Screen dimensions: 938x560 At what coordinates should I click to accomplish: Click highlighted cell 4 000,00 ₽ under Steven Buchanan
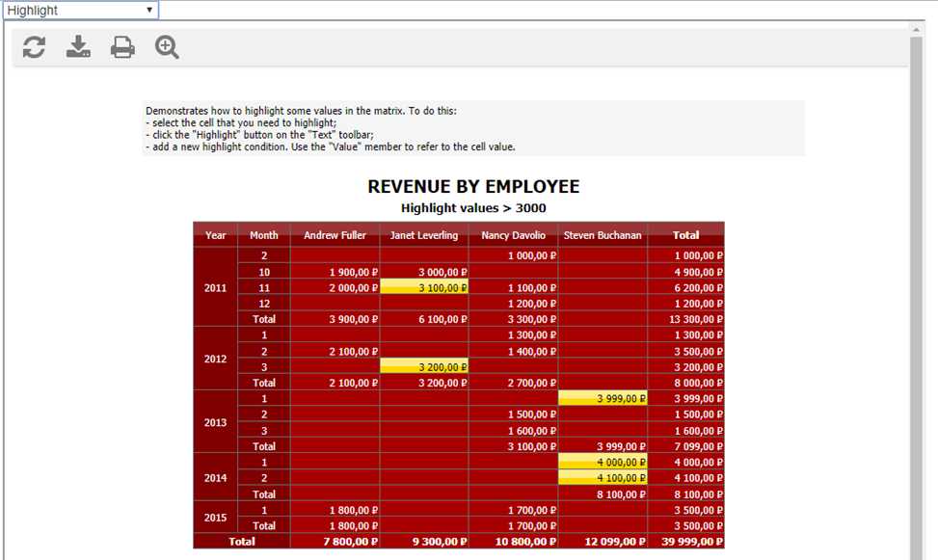point(603,462)
